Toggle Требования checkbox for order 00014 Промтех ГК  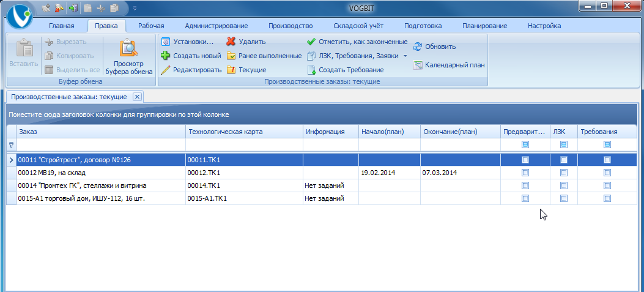(x=607, y=185)
